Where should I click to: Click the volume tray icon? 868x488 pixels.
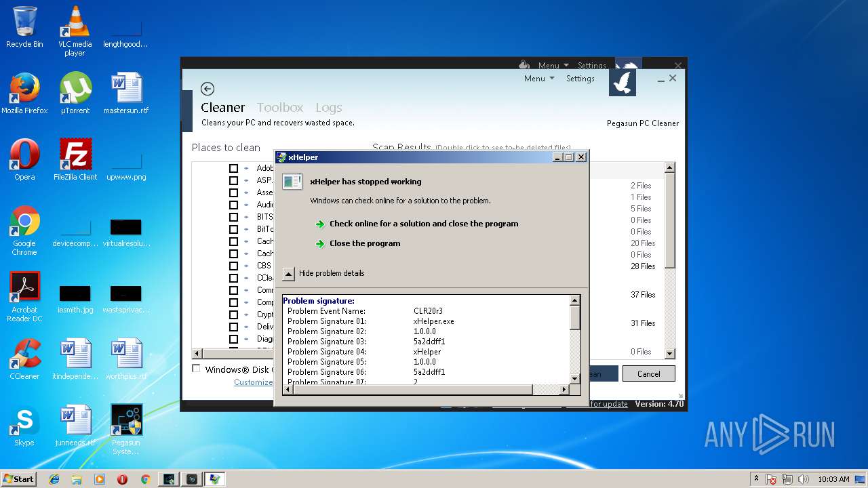[802, 479]
